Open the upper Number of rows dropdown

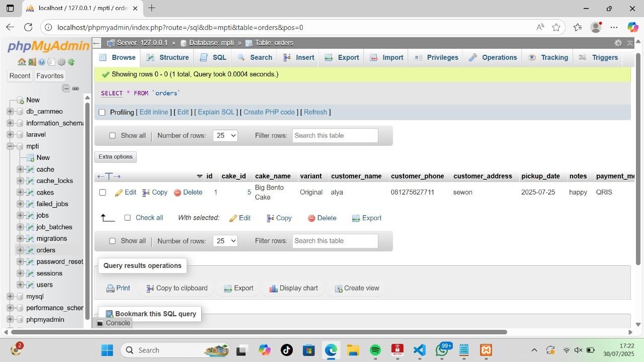pyautogui.click(x=225, y=136)
